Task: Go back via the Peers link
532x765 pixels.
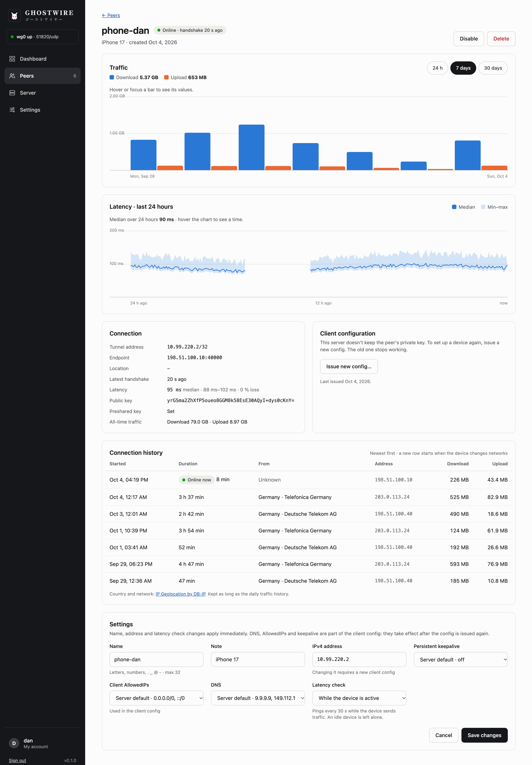Action: 111,15
